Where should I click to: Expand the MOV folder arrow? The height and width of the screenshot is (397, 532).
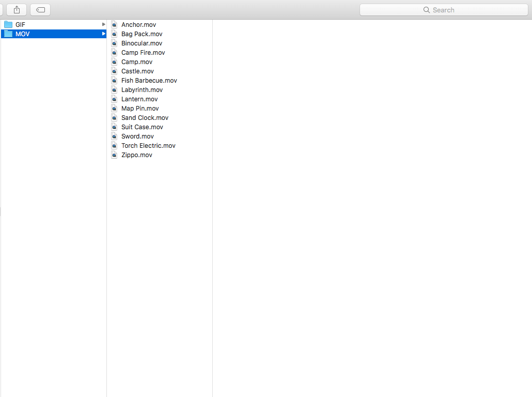[103, 34]
